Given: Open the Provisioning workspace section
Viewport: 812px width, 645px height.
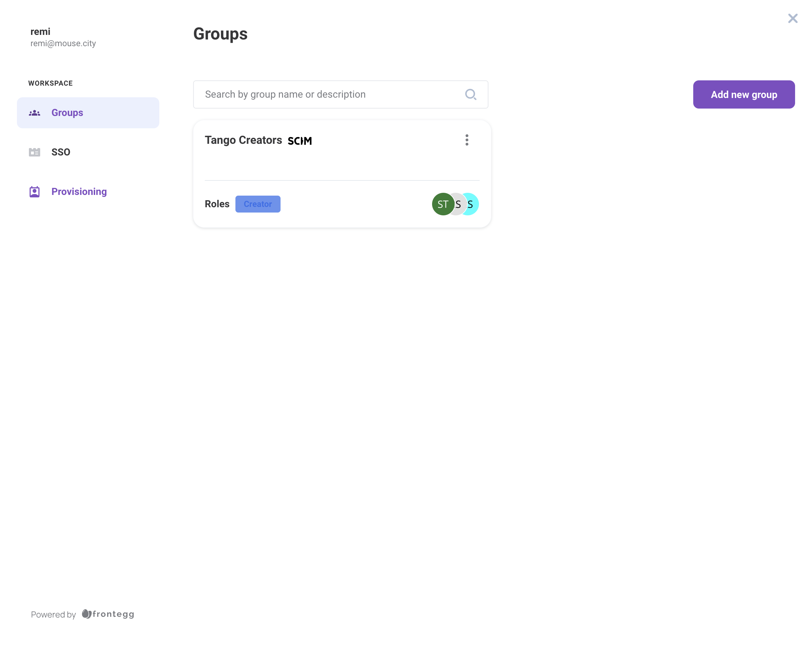Looking at the screenshot, I should [x=88, y=191].
